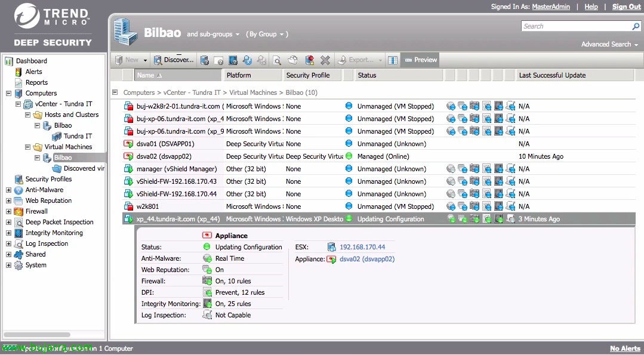Click the blue globe toolbar icon
Image resolution: width=644 pixels, height=355 pixels.
point(247,60)
